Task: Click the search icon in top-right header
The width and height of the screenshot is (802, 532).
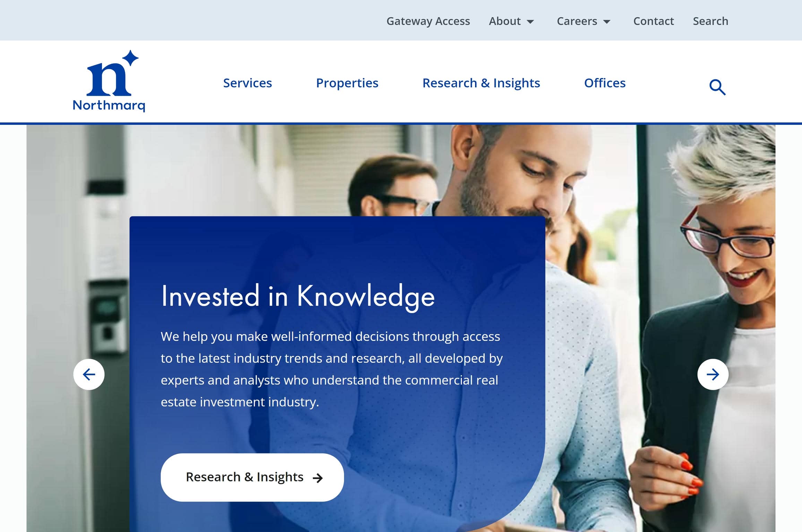Action: (x=718, y=87)
